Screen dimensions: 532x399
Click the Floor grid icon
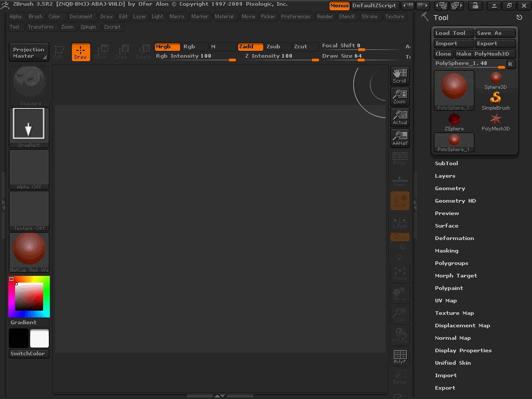tap(400, 180)
